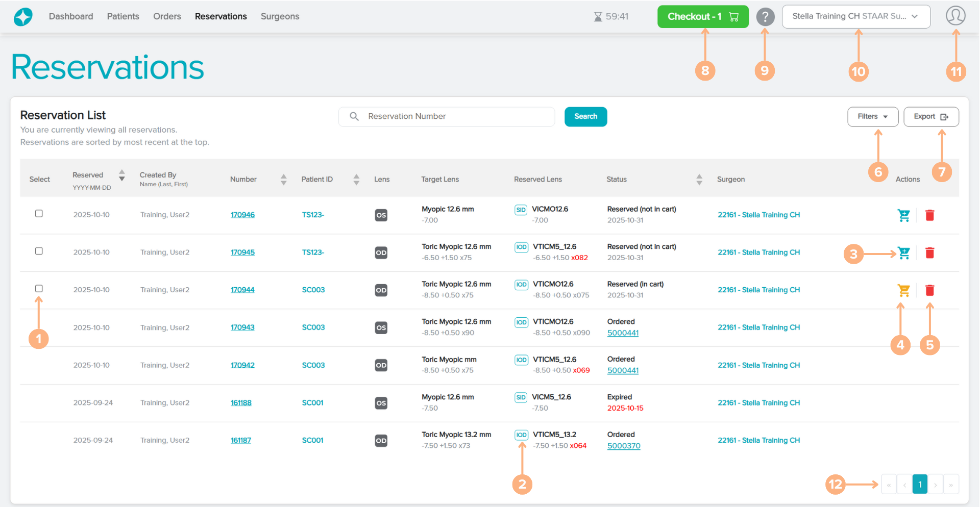Click the green Checkout - 1 button
The image size is (980, 507).
click(702, 17)
